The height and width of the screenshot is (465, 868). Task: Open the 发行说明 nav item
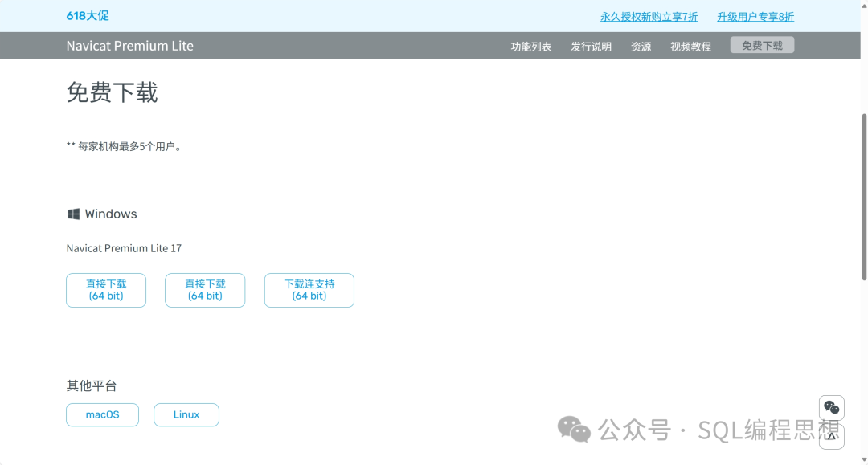pos(591,47)
